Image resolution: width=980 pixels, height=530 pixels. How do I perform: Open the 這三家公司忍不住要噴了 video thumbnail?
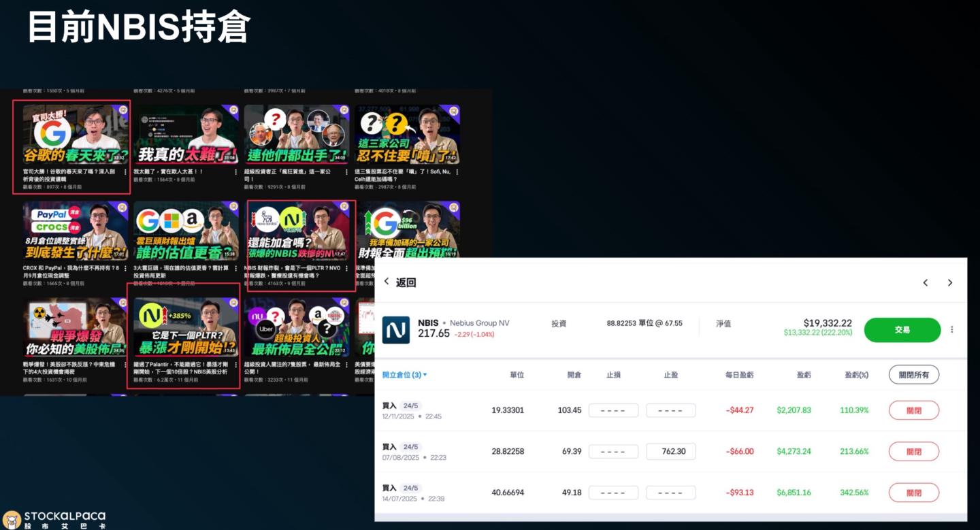pyautogui.click(x=407, y=134)
